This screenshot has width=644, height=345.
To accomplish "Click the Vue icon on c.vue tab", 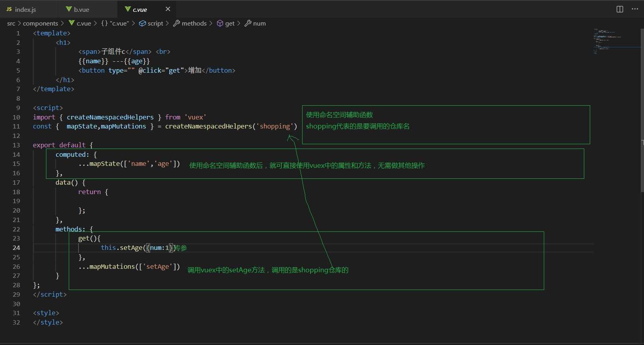I will [x=128, y=9].
